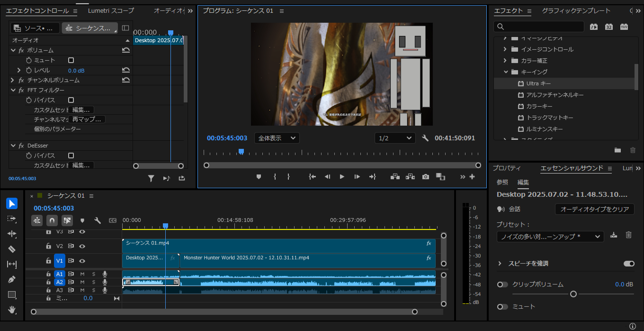Image resolution: width=644 pixels, height=331 pixels.
Task: Select the Razor tool
Action: [x=12, y=249]
